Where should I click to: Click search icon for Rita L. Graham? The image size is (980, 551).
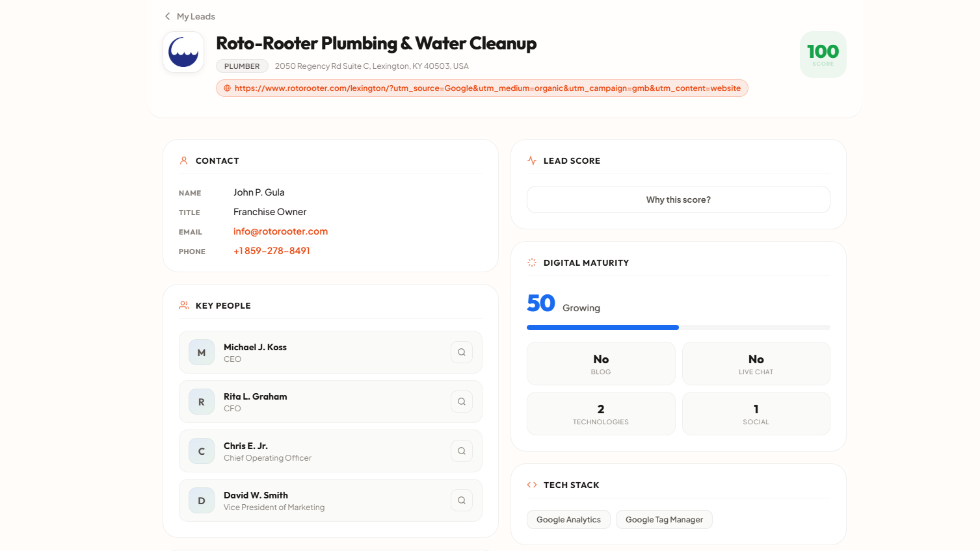tap(461, 402)
